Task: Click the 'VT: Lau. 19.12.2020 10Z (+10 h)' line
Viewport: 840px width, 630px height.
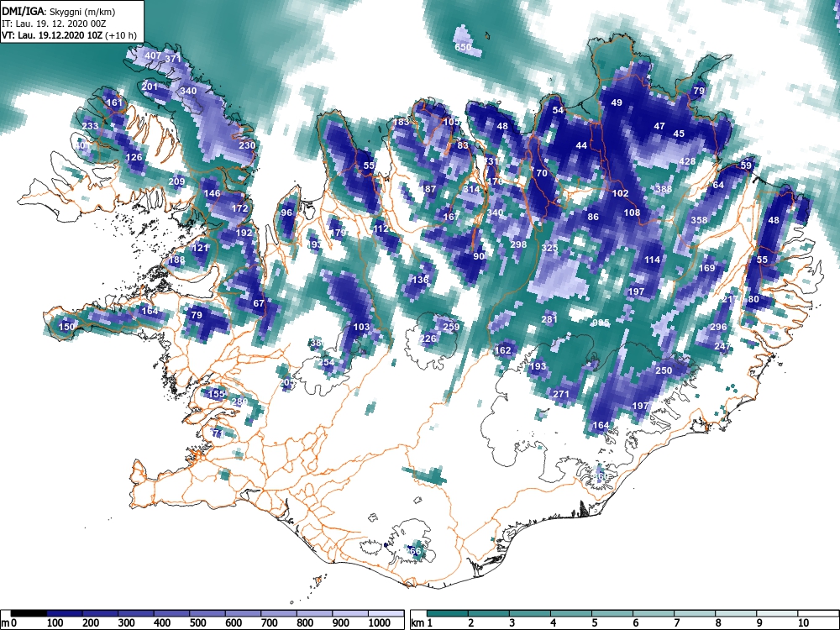Action: (x=69, y=36)
